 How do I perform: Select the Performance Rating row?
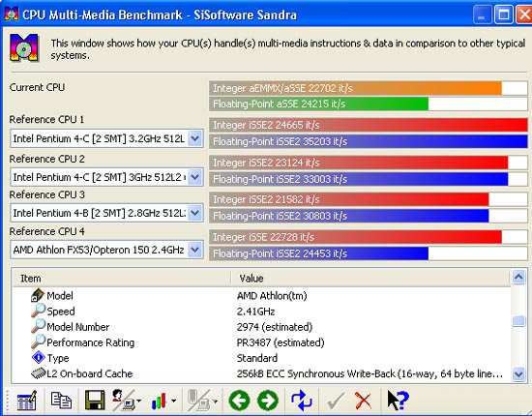pos(261,342)
